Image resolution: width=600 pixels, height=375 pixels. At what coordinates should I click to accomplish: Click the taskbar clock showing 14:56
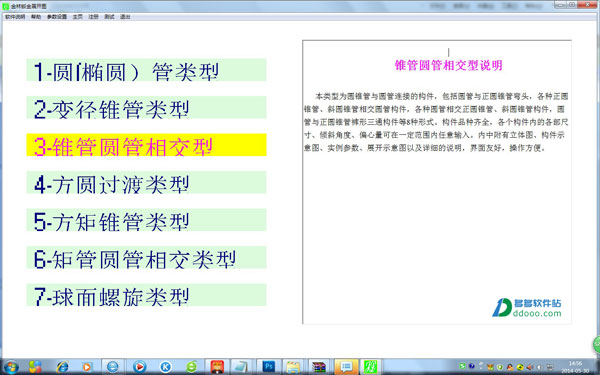click(x=576, y=367)
